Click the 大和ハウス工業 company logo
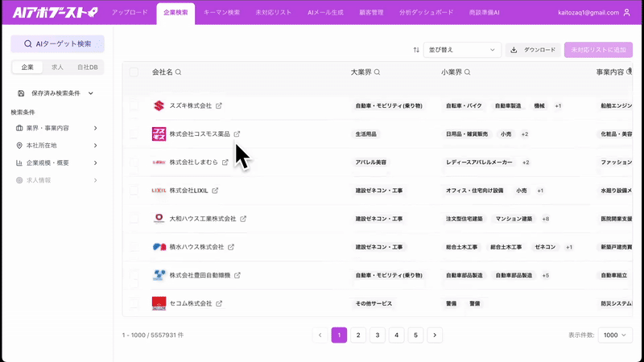This screenshot has width=644, height=362. pos(159,218)
